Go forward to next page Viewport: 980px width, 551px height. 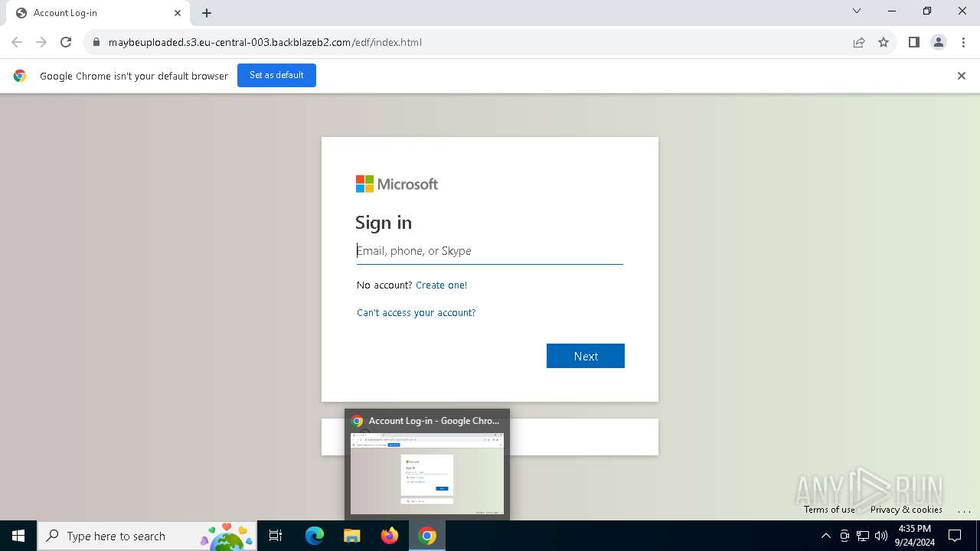(41, 42)
